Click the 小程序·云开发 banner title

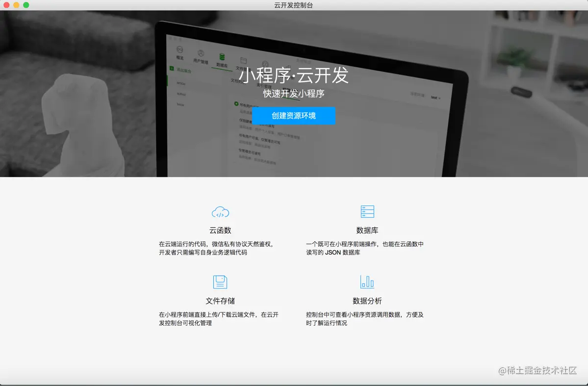click(293, 76)
